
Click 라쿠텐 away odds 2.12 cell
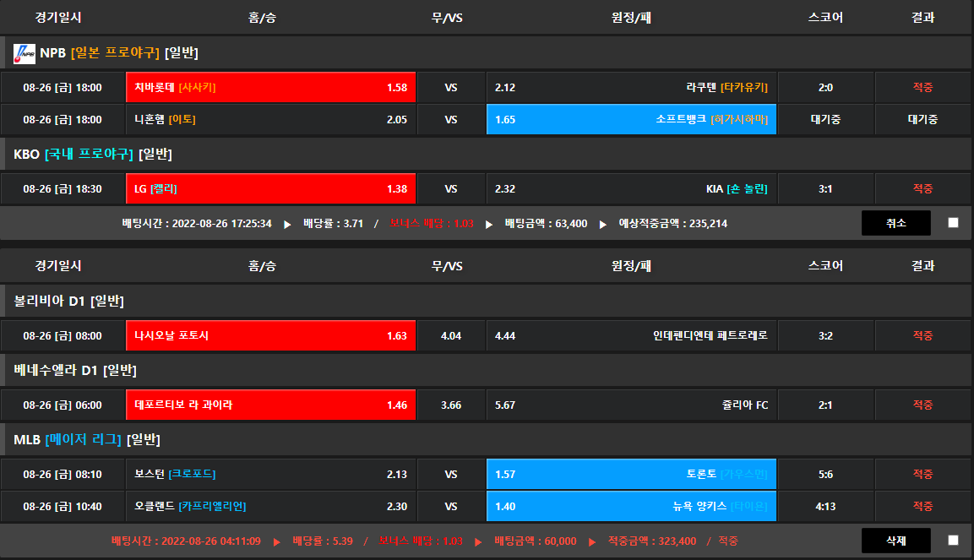631,87
